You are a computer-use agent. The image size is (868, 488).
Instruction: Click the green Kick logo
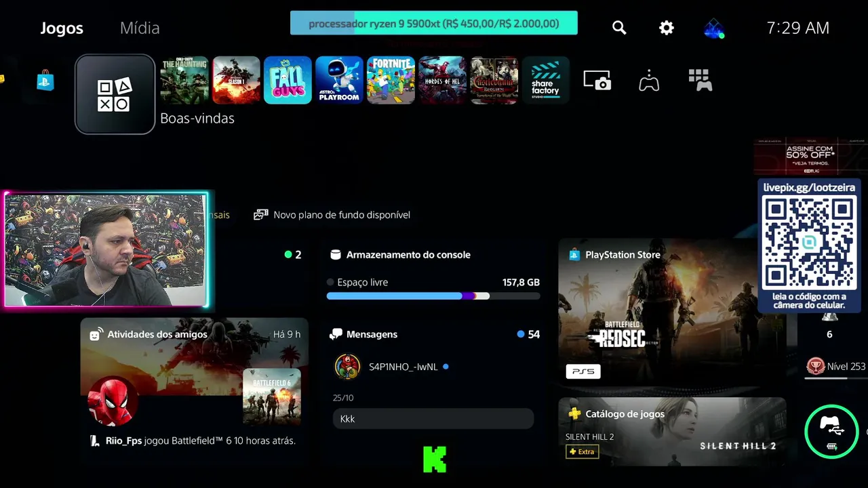[435, 459]
